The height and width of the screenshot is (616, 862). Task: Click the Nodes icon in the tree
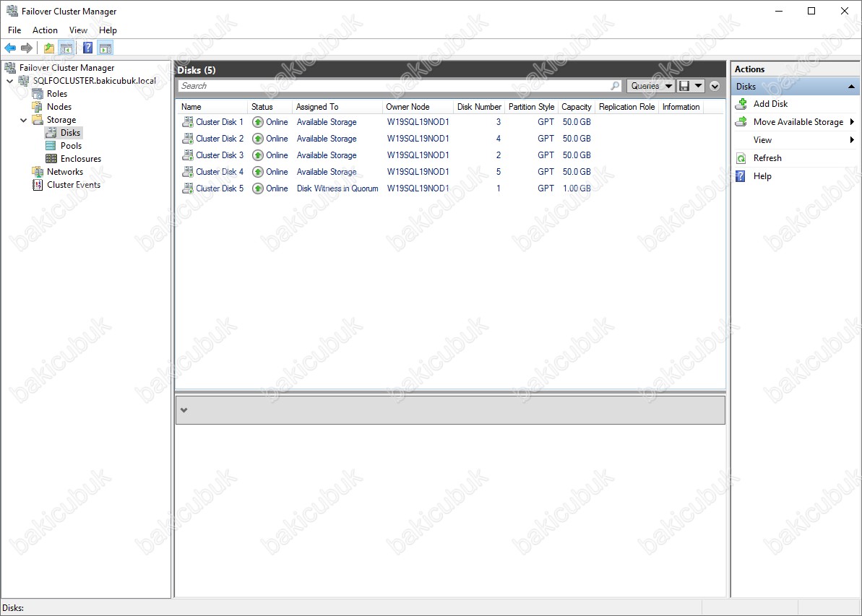pyautogui.click(x=38, y=107)
